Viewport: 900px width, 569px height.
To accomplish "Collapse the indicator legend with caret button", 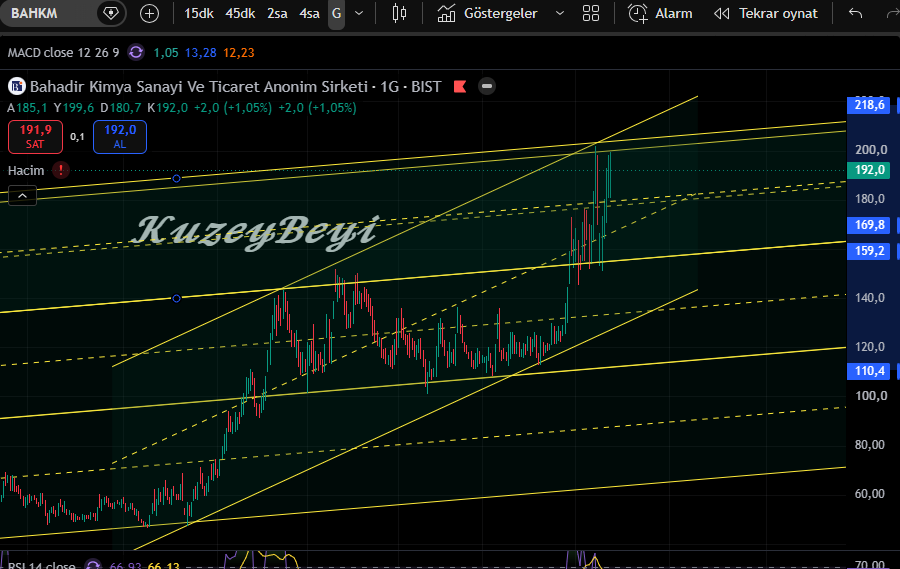I will pos(22,196).
